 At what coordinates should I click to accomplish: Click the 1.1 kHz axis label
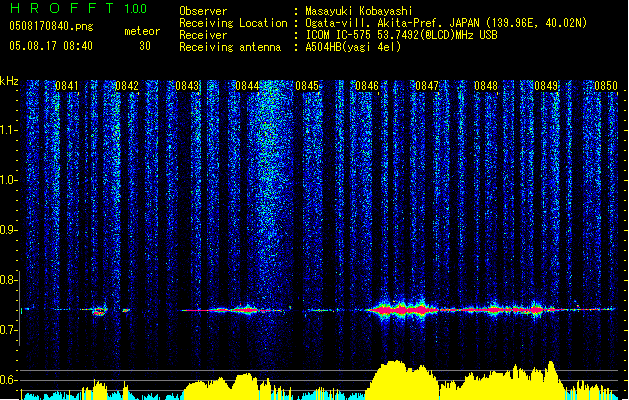(8, 130)
